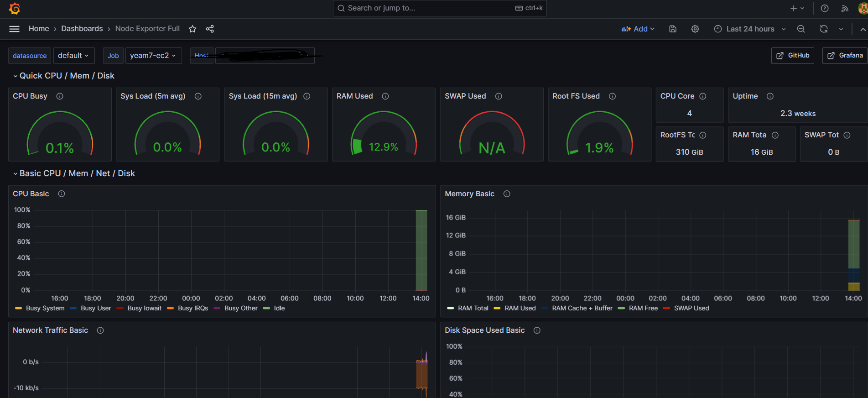Open the Uptime panel title
Viewport: 868px width, 398px height.
click(745, 96)
